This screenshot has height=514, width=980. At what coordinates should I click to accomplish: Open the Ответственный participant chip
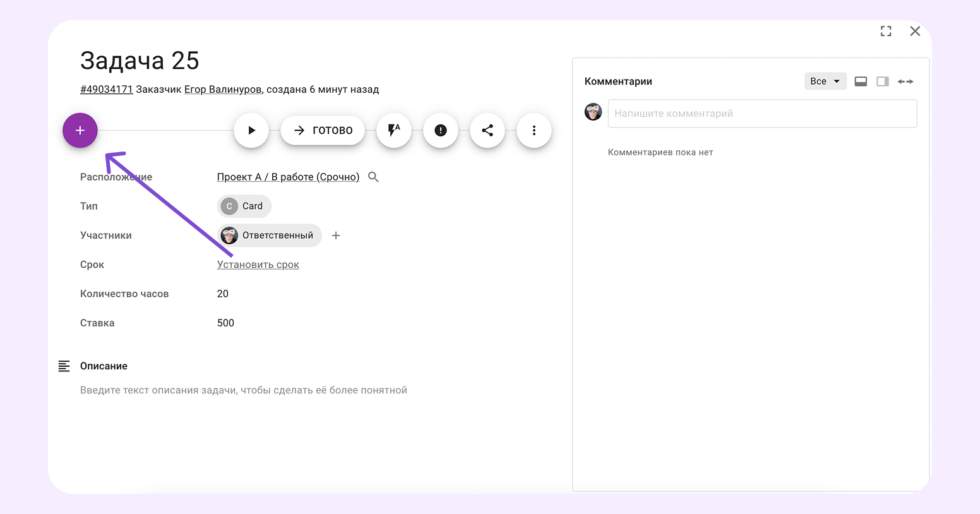click(x=270, y=235)
